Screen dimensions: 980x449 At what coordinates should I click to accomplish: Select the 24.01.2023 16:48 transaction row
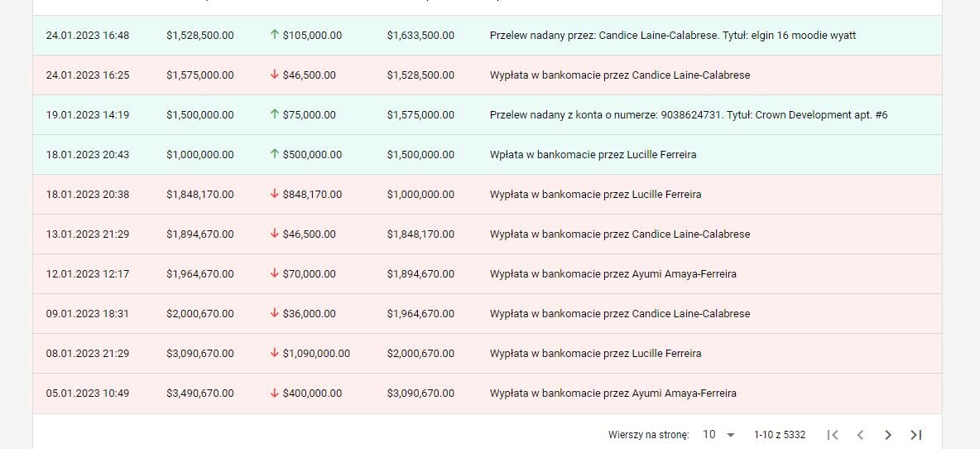(488, 35)
